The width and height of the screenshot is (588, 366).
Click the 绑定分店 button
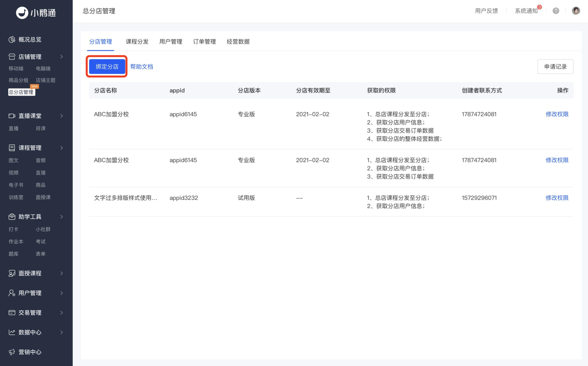(107, 66)
